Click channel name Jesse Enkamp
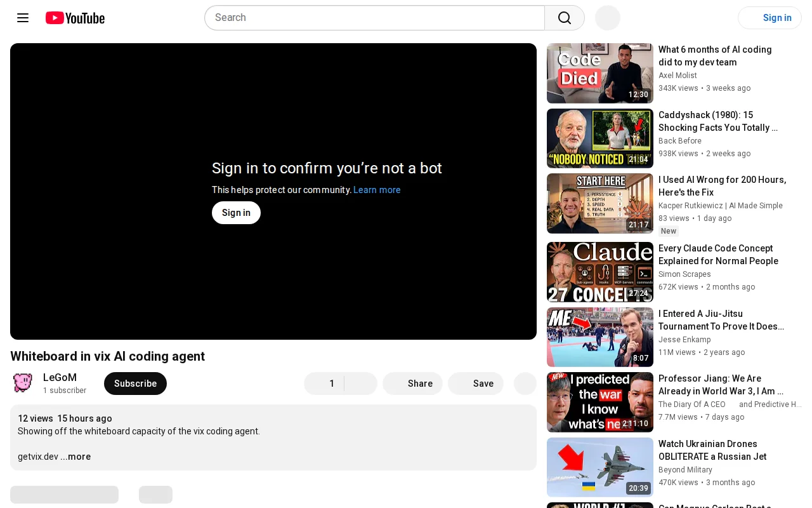 coord(684,340)
